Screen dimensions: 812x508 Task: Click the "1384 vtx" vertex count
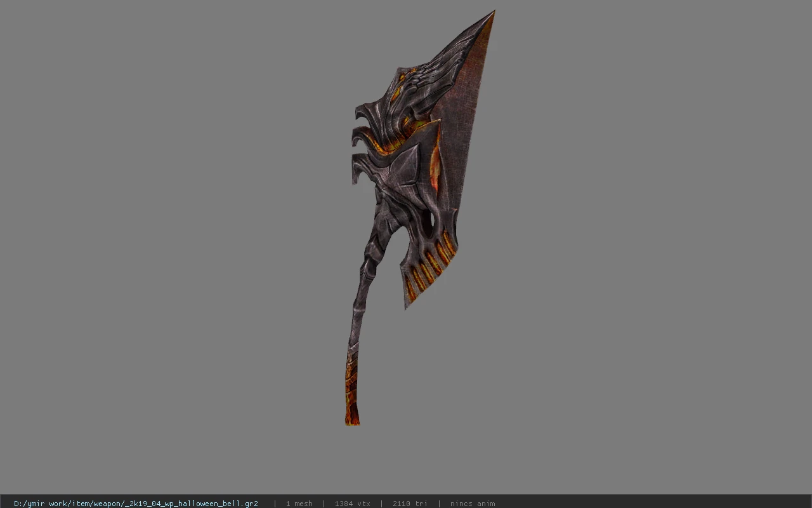pyautogui.click(x=353, y=504)
